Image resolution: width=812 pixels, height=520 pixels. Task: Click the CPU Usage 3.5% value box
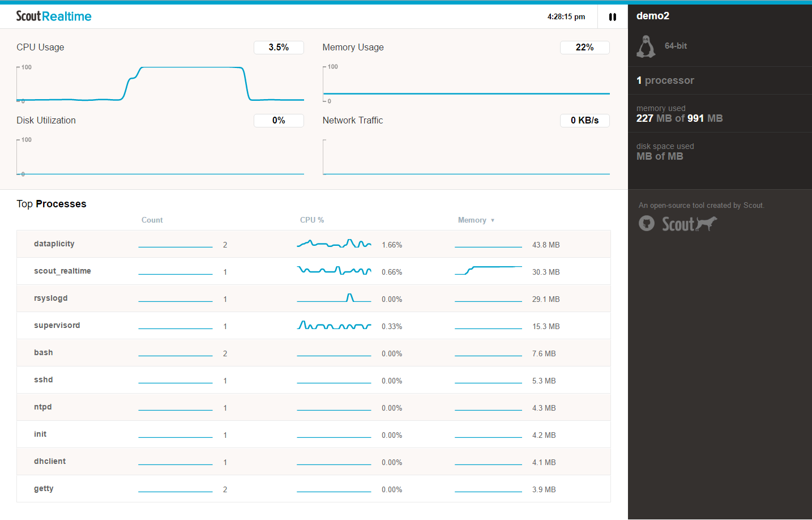pos(279,48)
